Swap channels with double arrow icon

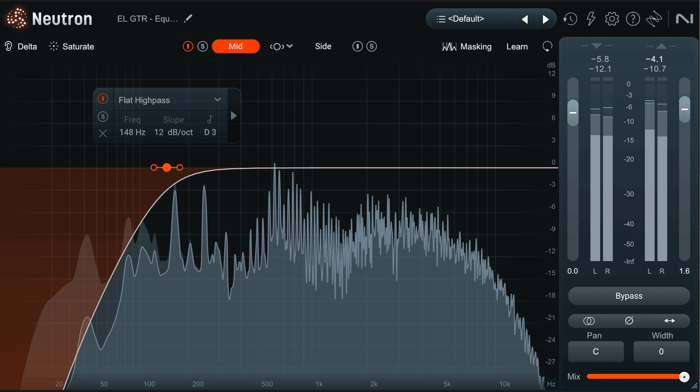pyautogui.click(x=669, y=321)
